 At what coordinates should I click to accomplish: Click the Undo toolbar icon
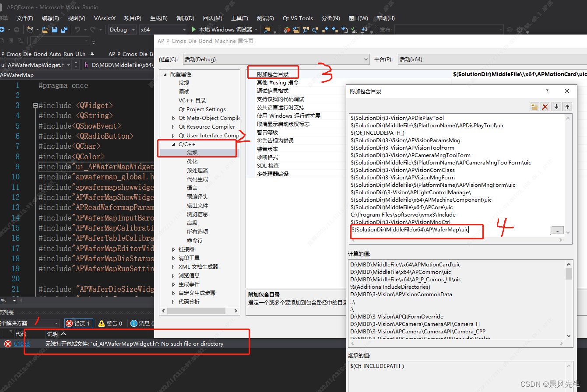(77, 30)
